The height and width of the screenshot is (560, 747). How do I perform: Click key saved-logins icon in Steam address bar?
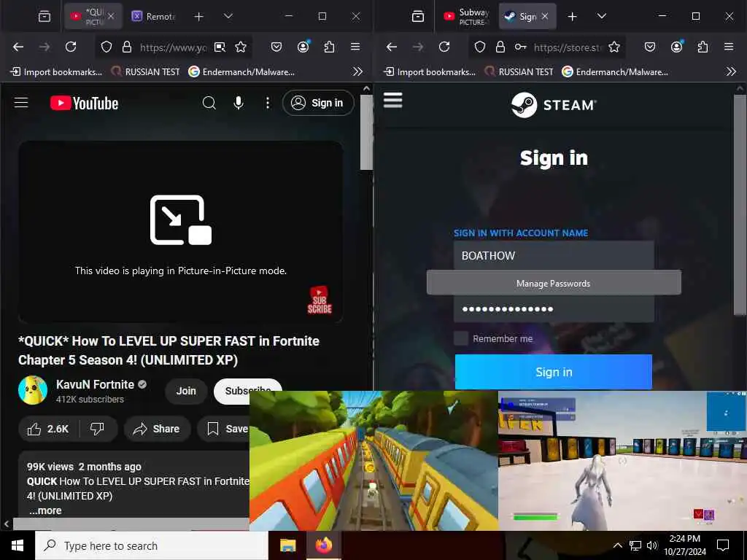click(x=520, y=47)
